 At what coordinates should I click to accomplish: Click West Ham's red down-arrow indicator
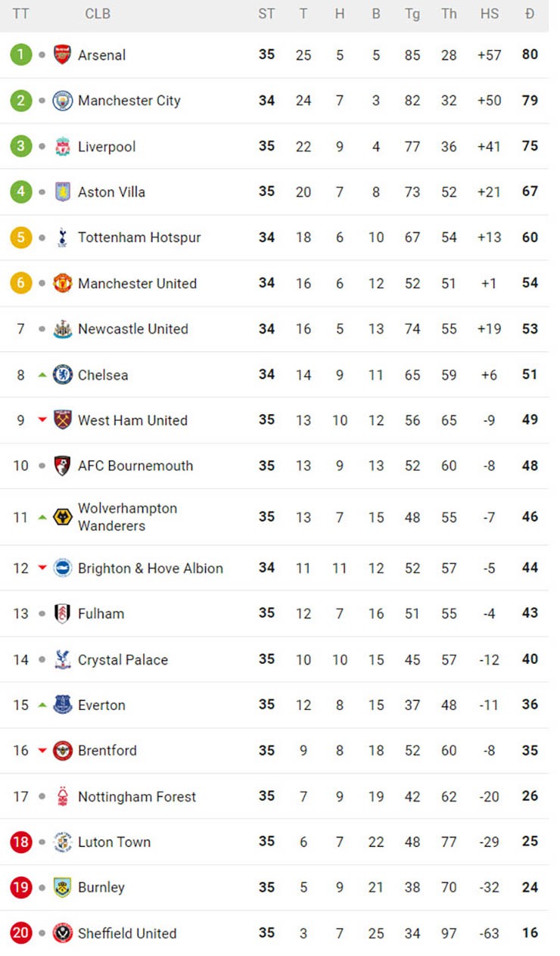tap(42, 420)
